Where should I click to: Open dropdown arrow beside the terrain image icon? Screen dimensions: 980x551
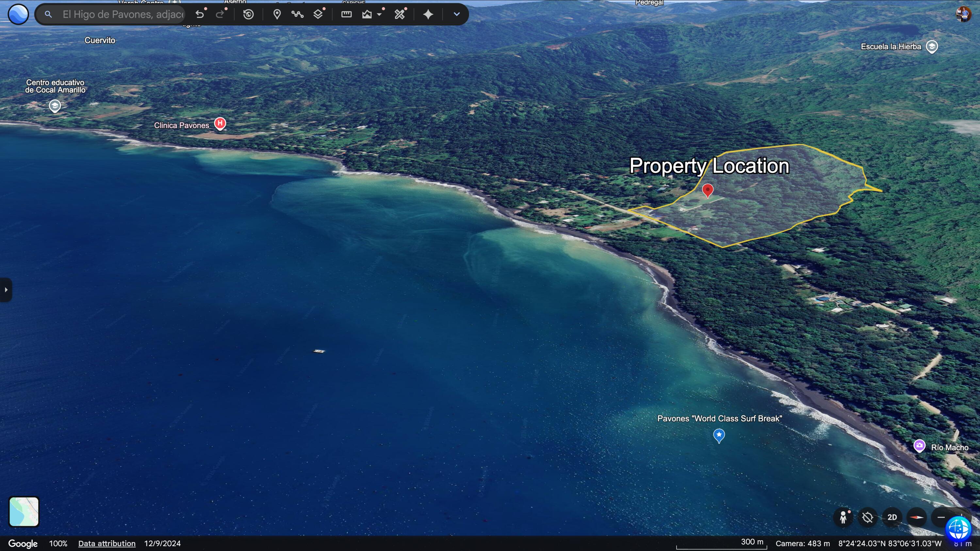coord(379,14)
